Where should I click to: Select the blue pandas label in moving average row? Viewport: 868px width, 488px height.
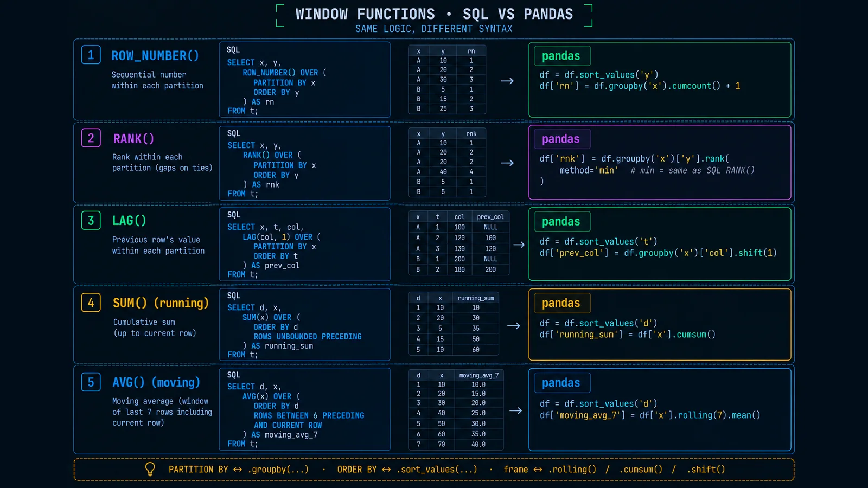[x=561, y=383]
